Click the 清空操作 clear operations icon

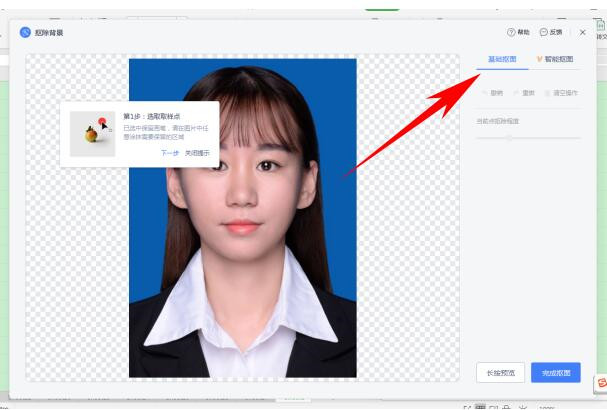pyautogui.click(x=546, y=93)
